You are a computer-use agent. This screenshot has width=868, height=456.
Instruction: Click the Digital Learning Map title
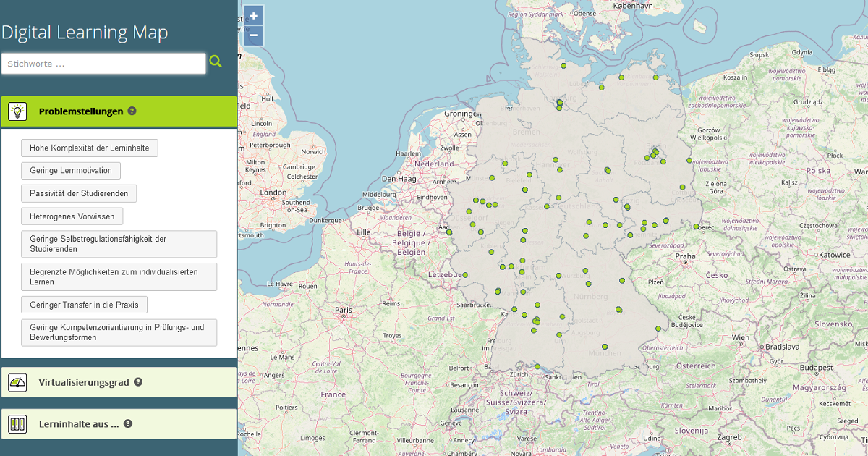click(85, 33)
